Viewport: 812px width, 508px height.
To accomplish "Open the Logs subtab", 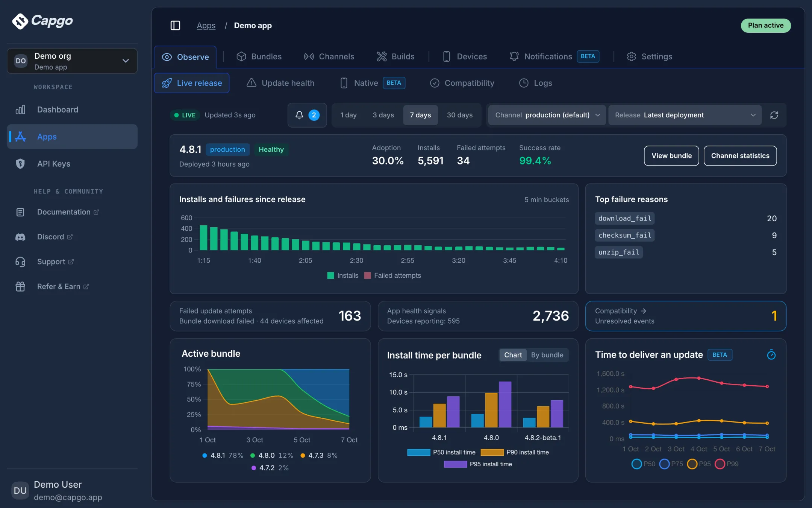I will (x=536, y=83).
